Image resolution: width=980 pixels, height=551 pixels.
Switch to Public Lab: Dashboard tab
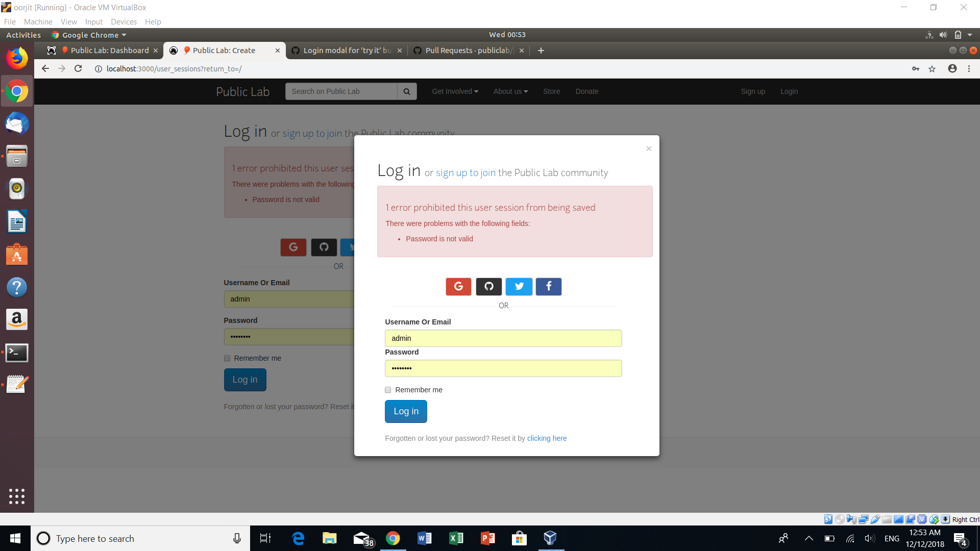coord(109,51)
